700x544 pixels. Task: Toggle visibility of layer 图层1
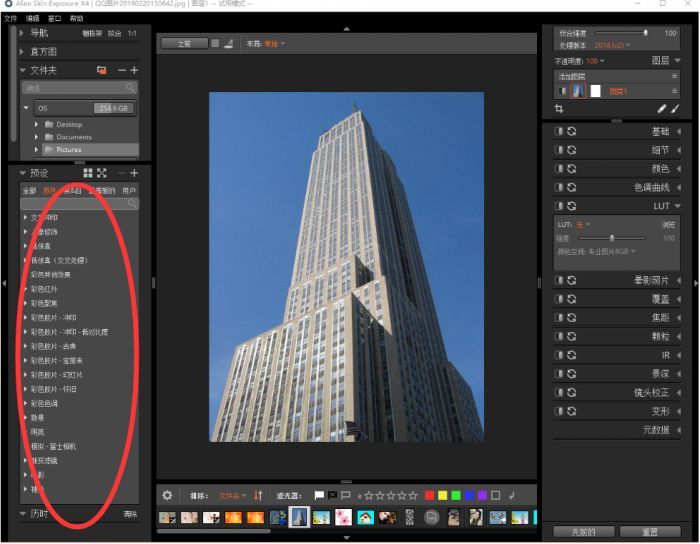click(561, 91)
